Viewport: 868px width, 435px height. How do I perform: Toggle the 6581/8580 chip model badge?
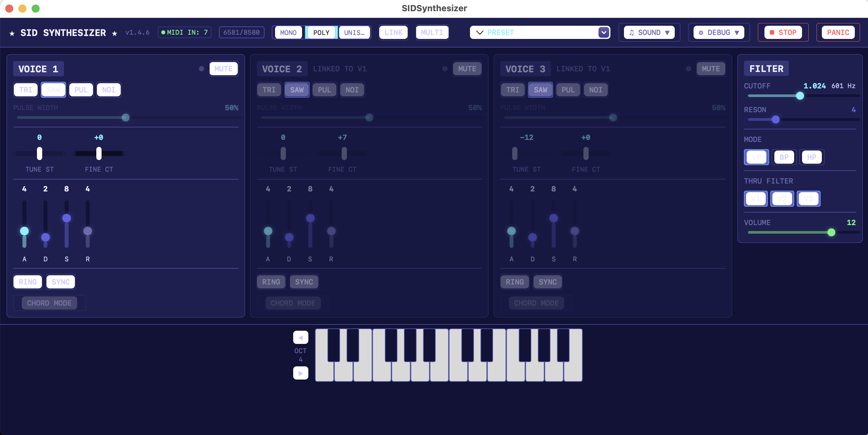241,32
